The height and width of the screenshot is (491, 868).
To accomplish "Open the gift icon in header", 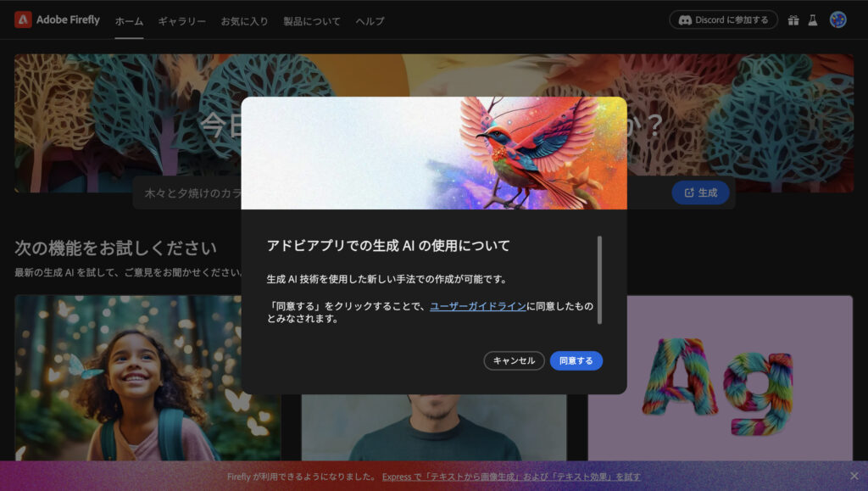I will [793, 20].
